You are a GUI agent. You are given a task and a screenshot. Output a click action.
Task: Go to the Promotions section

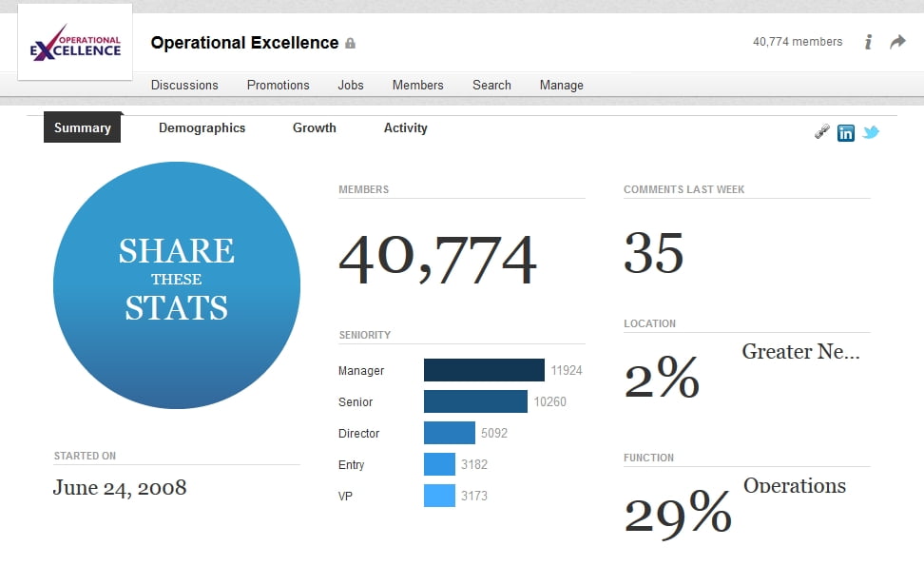(x=278, y=85)
